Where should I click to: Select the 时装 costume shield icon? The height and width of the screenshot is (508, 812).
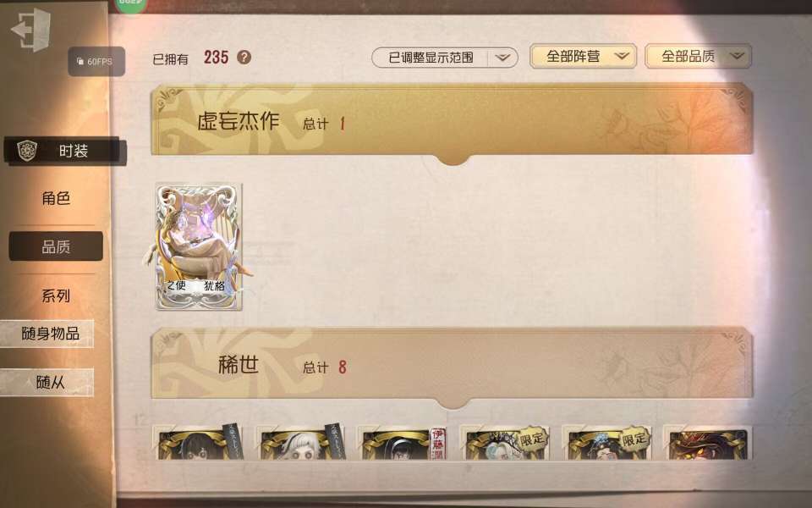pos(27,151)
